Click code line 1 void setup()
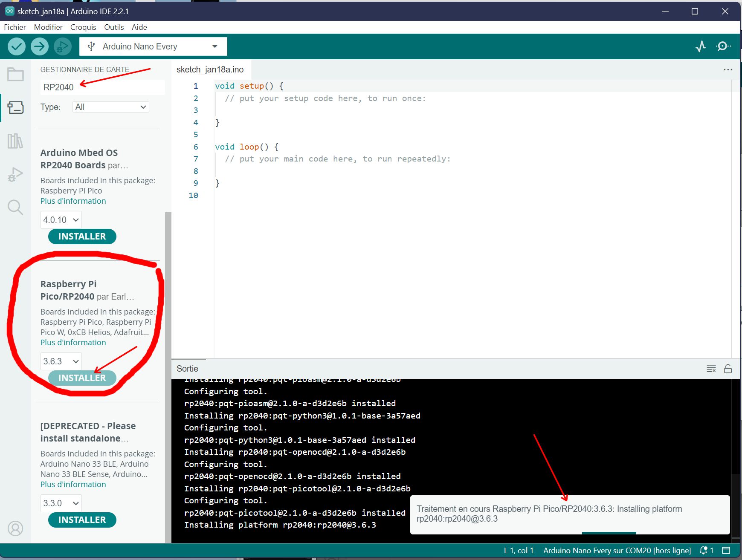Image resolution: width=742 pixels, height=560 pixels. click(249, 86)
